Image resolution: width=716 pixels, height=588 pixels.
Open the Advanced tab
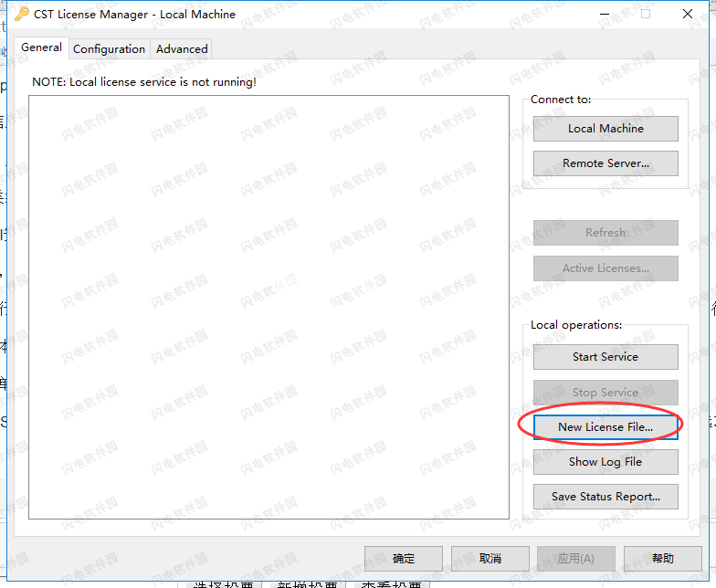[x=182, y=49]
